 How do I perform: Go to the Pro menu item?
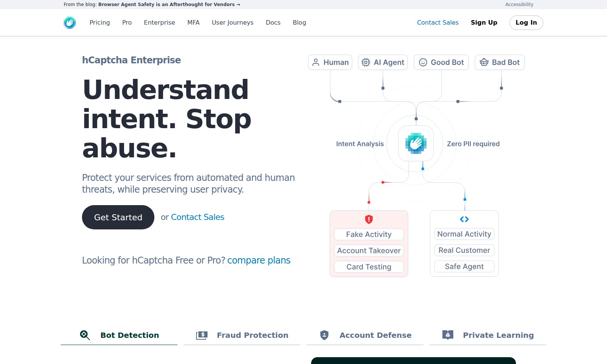point(127,23)
